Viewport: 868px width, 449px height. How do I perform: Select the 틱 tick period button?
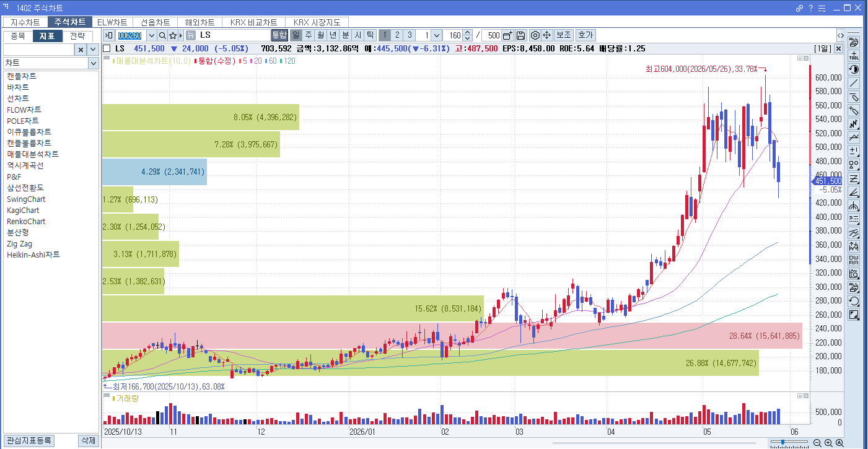(369, 35)
